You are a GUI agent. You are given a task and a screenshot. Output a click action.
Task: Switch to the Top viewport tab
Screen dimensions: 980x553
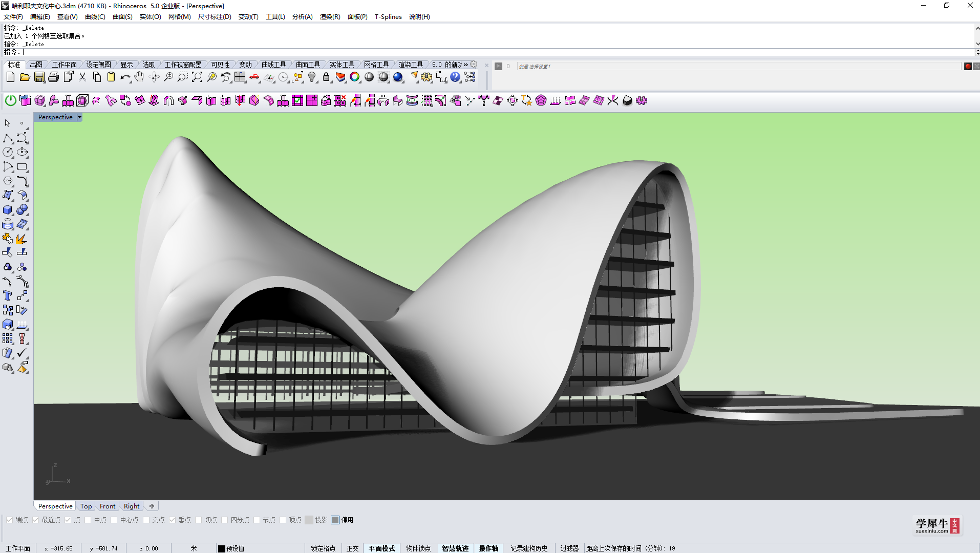[x=86, y=506]
